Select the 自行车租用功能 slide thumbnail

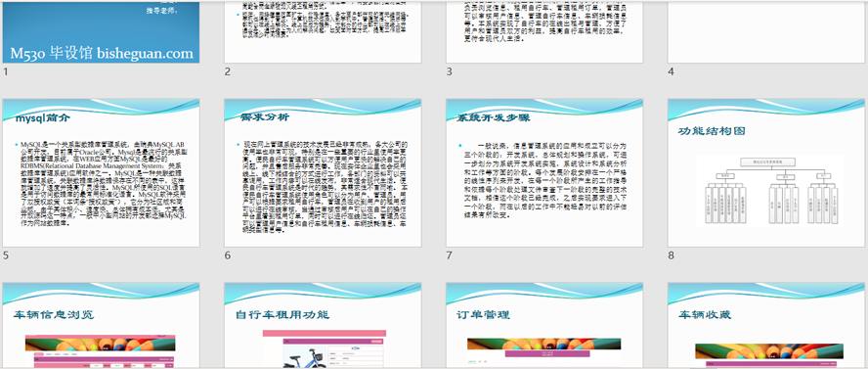tap(323, 326)
